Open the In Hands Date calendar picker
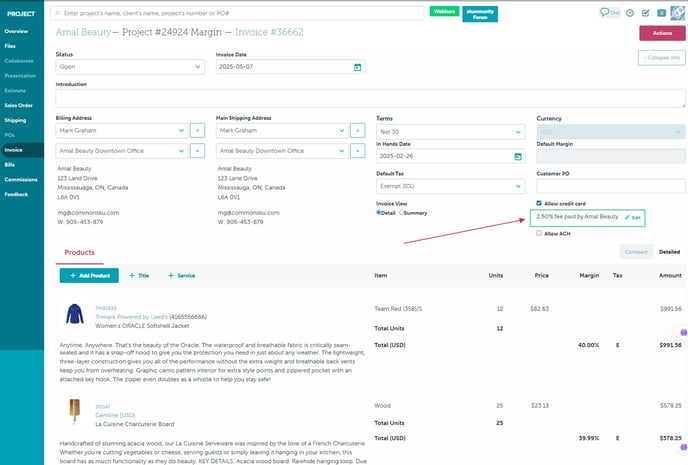Screen dimensions: 688x465 point(517,156)
